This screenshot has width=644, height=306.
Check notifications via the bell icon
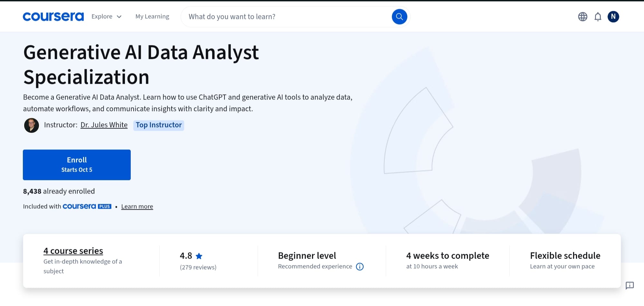[x=598, y=17]
